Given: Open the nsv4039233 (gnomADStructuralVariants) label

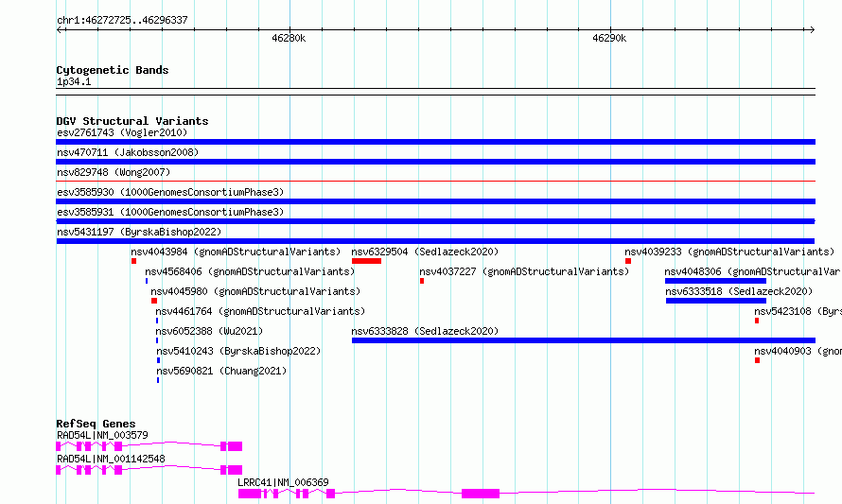Looking at the screenshot, I should coord(729,252).
